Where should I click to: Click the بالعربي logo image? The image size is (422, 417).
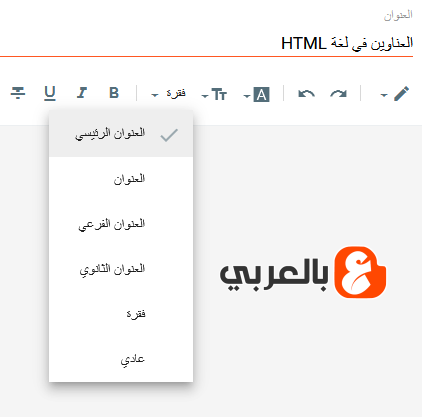pyautogui.click(x=303, y=273)
